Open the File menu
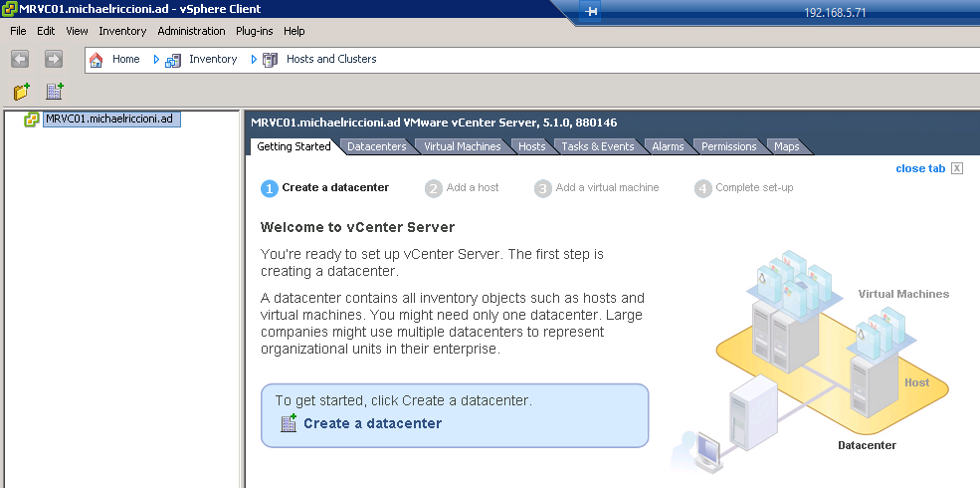The height and width of the screenshot is (488, 980). [x=18, y=31]
